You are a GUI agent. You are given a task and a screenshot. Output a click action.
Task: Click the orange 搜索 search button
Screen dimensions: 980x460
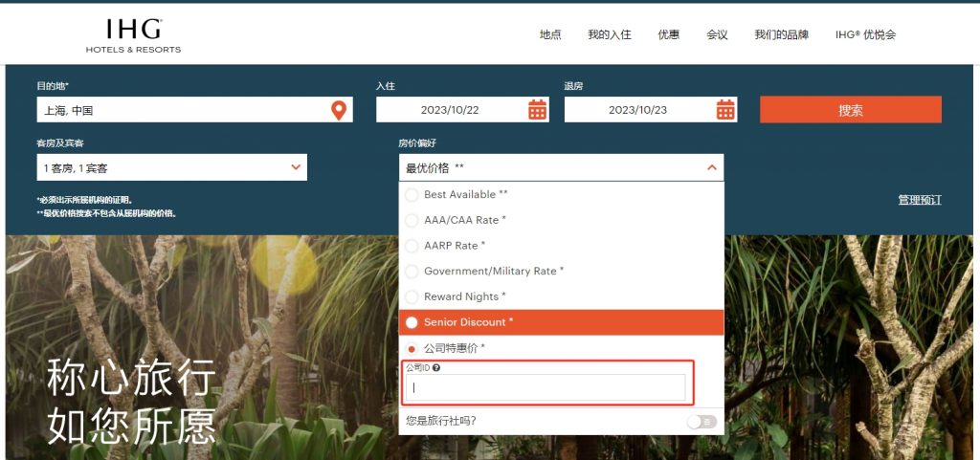[x=851, y=110]
